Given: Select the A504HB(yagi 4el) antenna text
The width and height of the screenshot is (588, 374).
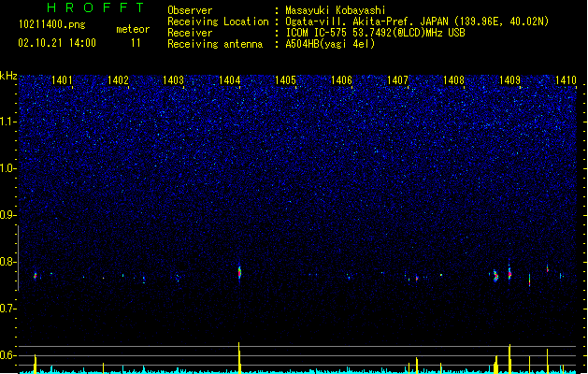Looking at the screenshot, I should 330,44.
